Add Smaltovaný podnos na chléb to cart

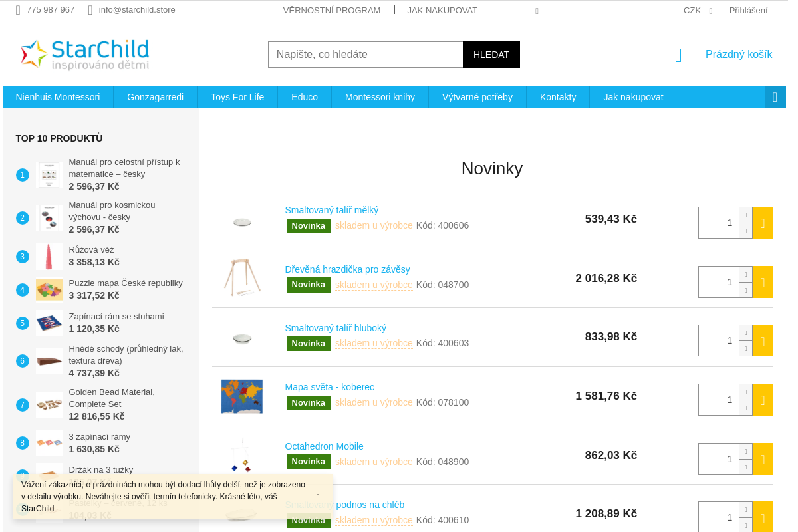pyautogui.click(x=762, y=517)
